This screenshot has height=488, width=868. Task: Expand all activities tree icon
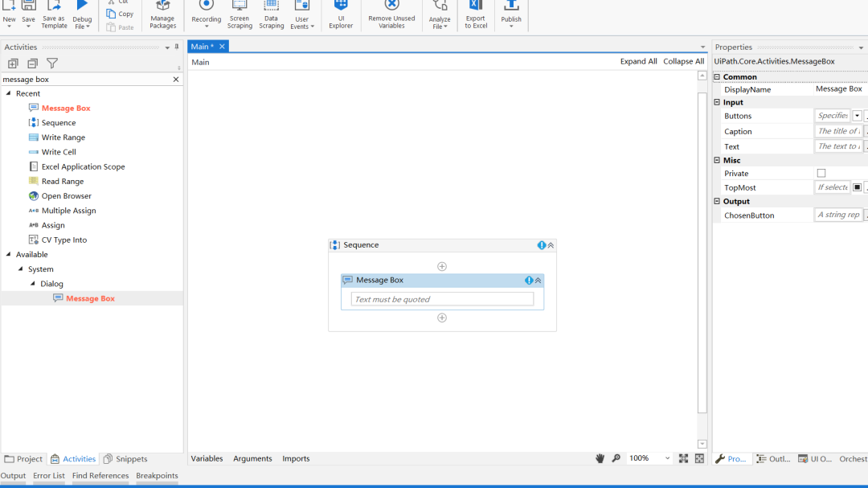pyautogui.click(x=13, y=64)
